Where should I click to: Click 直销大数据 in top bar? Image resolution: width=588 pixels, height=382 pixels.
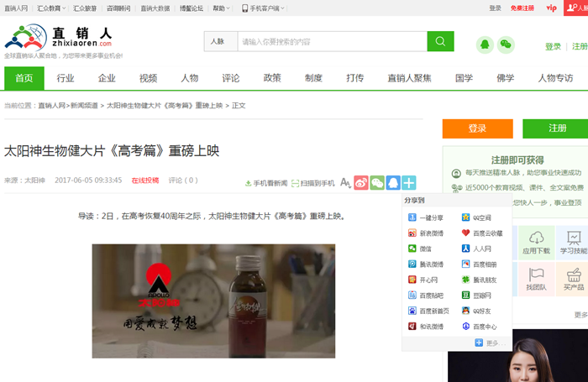click(x=155, y=8)
